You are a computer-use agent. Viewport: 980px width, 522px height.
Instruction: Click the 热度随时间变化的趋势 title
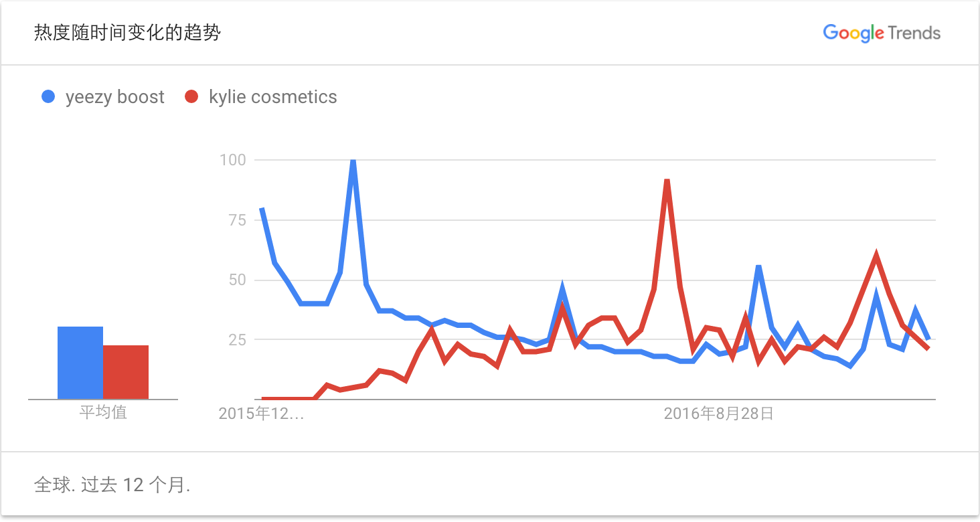(127, 33)
